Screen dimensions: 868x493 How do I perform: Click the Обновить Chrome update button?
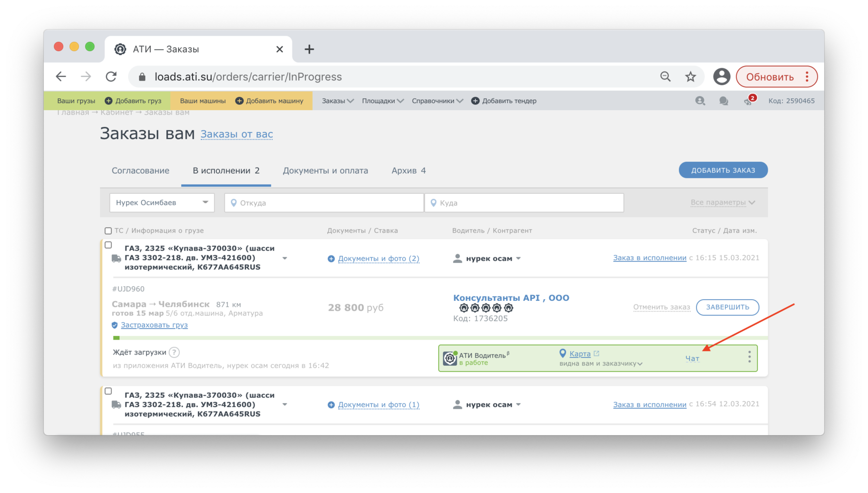pos(777,76)
